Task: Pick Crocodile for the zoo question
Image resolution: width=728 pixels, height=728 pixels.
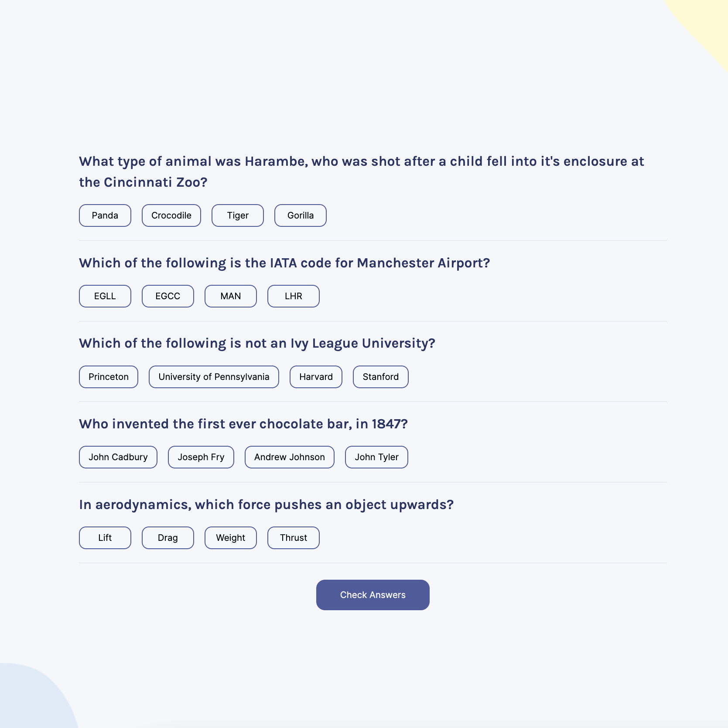Action: [x=171, y=215]
